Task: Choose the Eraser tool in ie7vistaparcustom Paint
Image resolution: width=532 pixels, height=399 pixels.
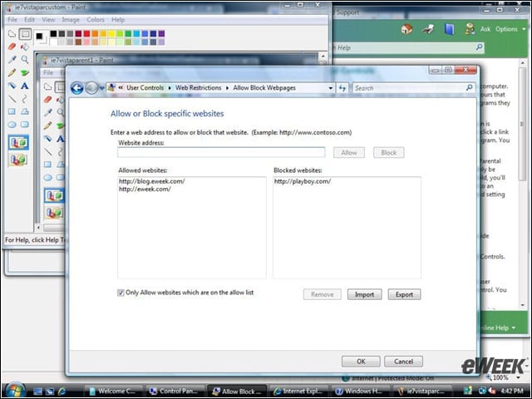Action: click(x=12, y=47)
